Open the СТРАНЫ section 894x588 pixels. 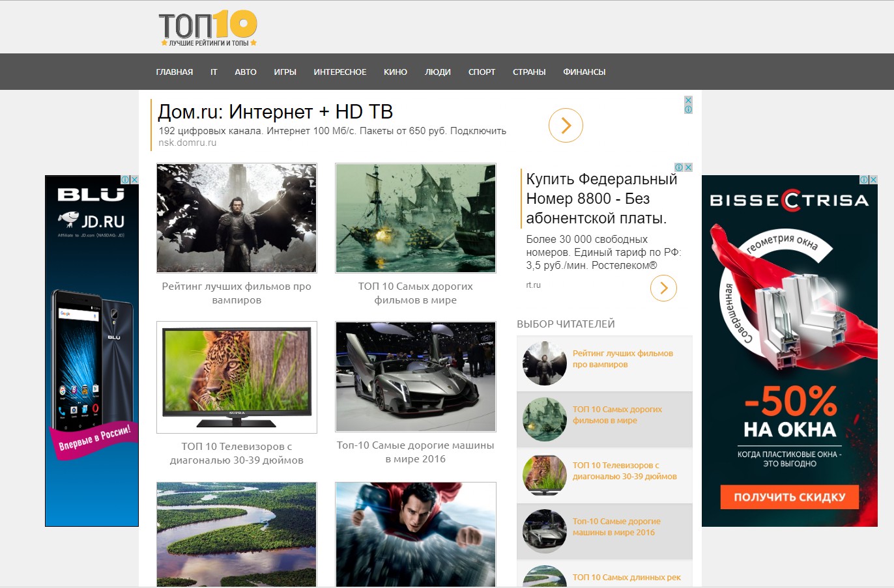point(529,72)
